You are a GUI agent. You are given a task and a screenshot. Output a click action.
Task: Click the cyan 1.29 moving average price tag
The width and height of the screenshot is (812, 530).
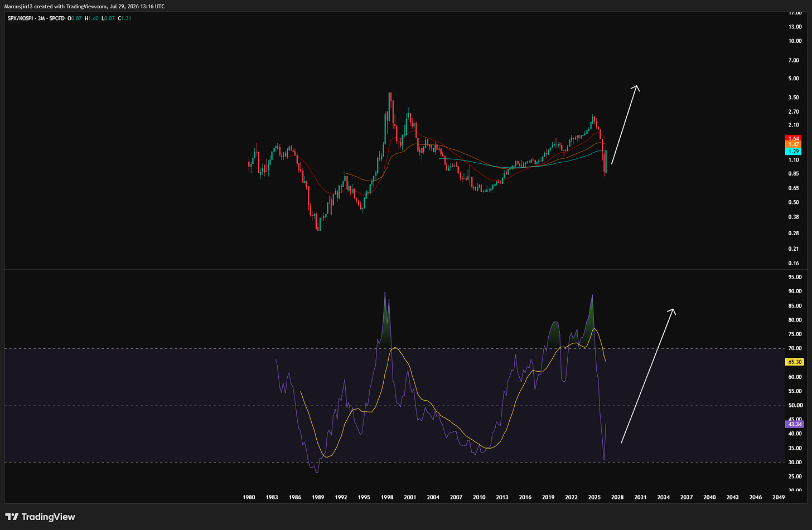tap(793, 152)
